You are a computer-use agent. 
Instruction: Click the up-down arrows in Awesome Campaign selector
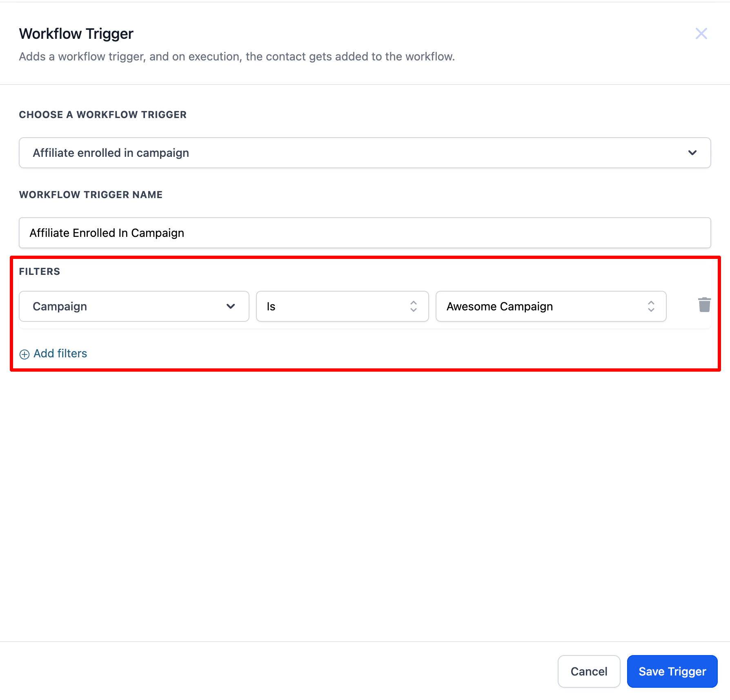click(651, 306)
